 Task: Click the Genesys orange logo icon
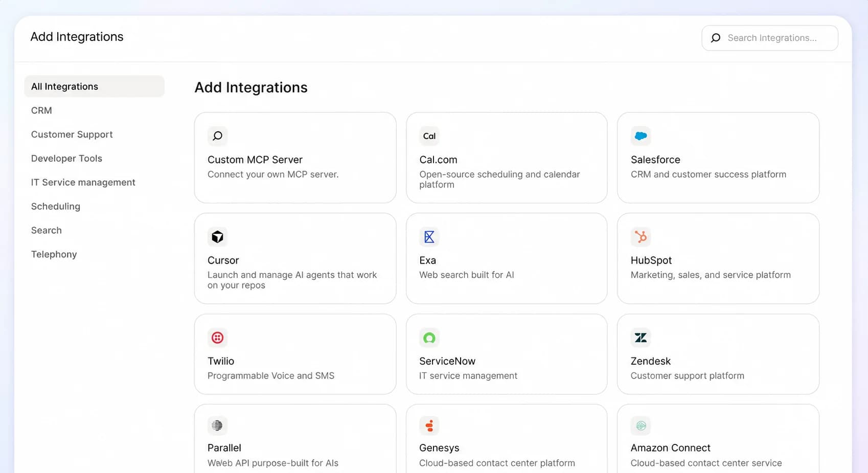[x=429, y=425]
